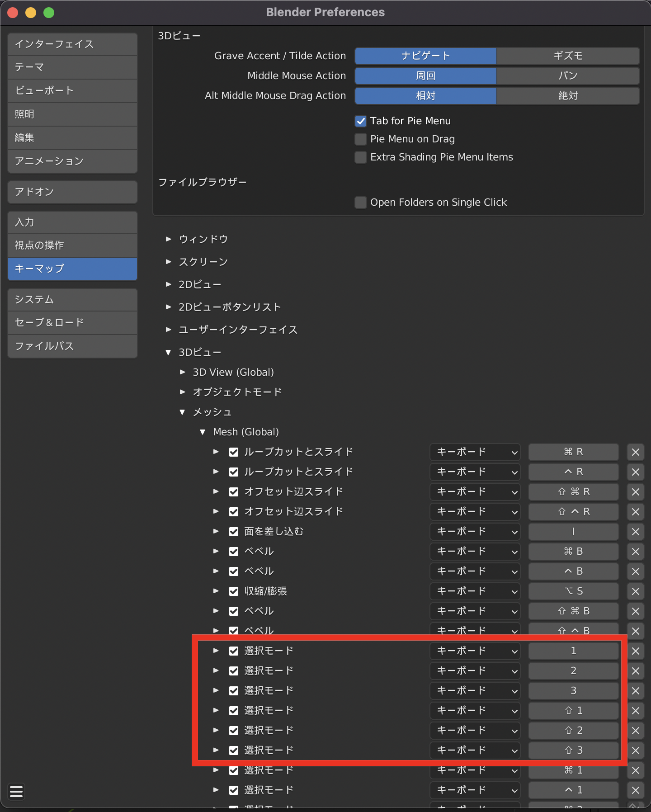Open the アドオン preferences tab

point(72,192)
